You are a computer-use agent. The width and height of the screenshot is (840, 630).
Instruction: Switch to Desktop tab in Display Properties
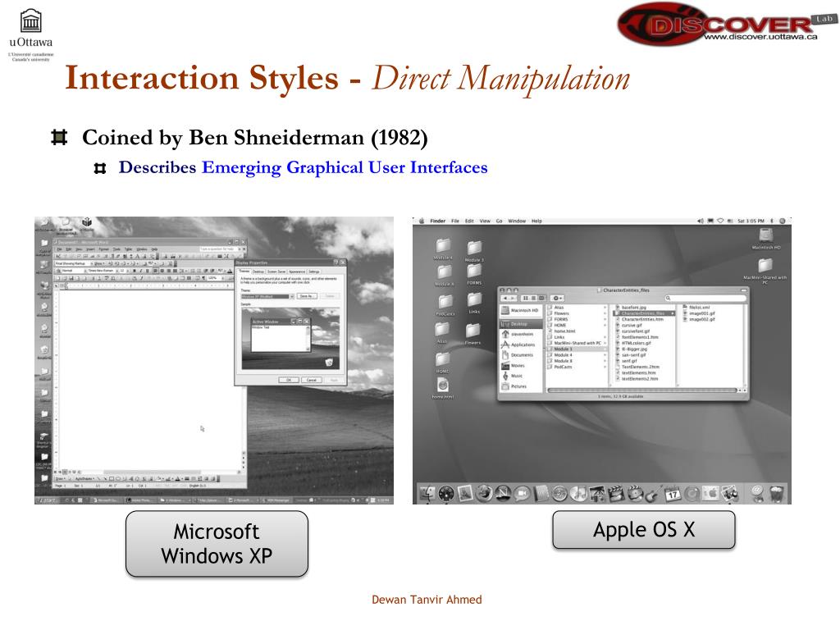click(258, 272)
